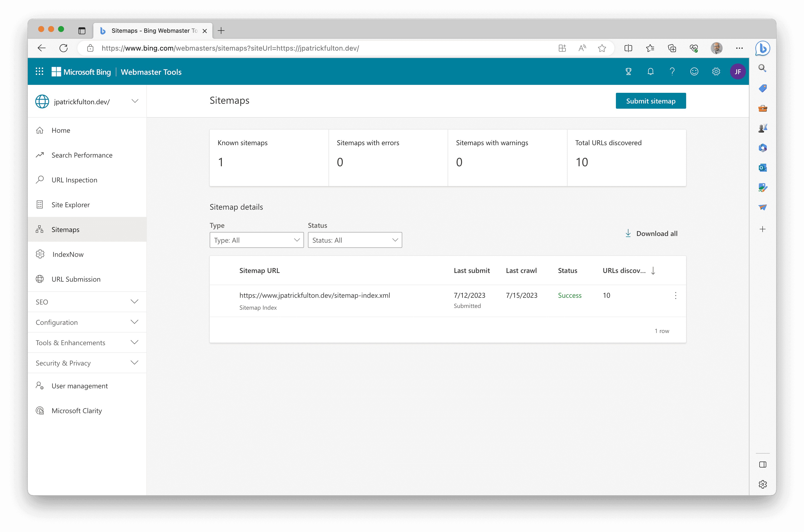804x532 pixels.
Task: Open Collections icon in toolbar
Action: tap(672, 48)
